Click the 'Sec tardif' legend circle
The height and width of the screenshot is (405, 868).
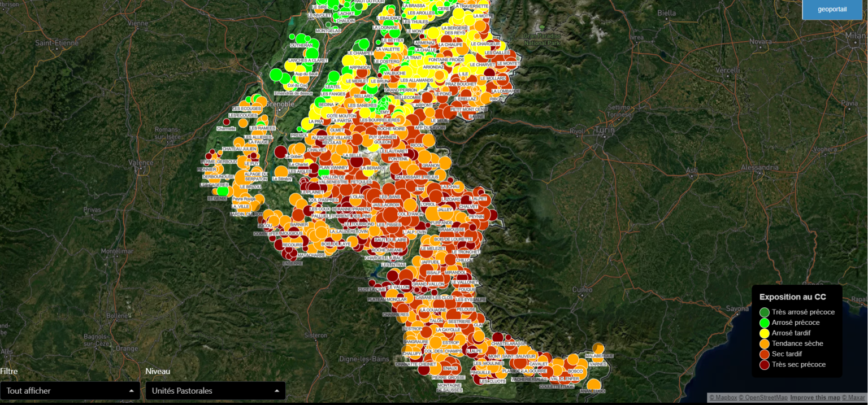765,354
